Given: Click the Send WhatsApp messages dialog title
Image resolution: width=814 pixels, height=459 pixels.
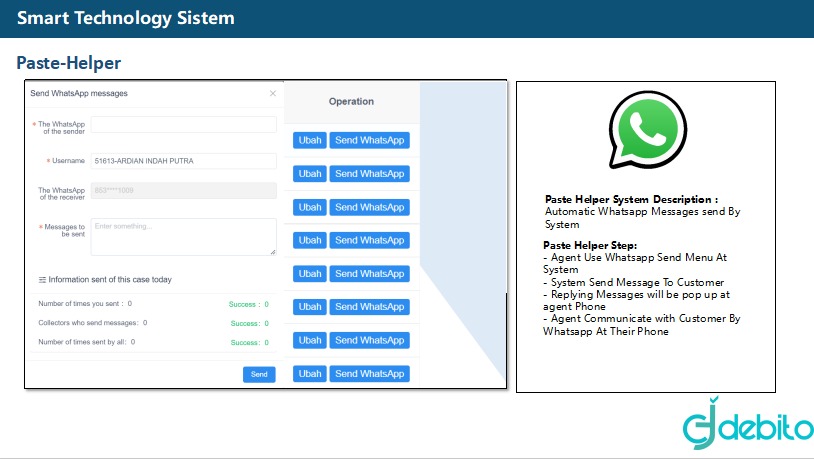Looking at the screenshot, I should [79, 93].
